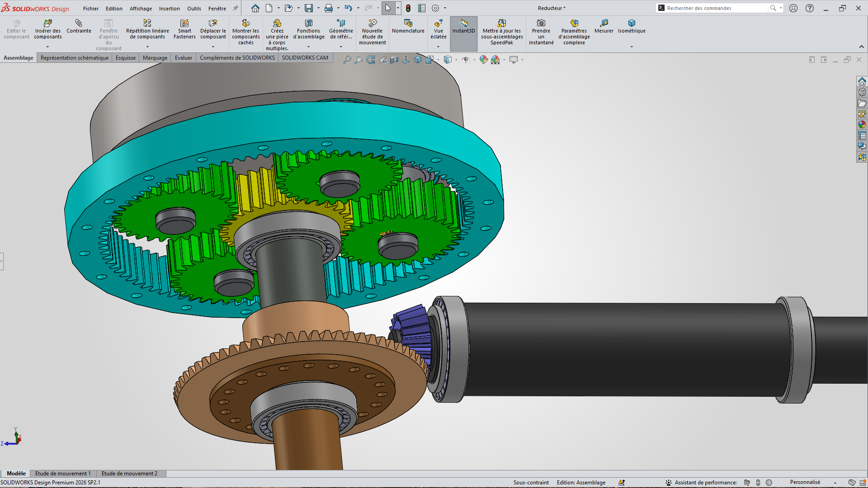This screenshot has height=488, width=868.
Task: Open Personnalisé units dropdown in status bar
Action: click(835, 483)
